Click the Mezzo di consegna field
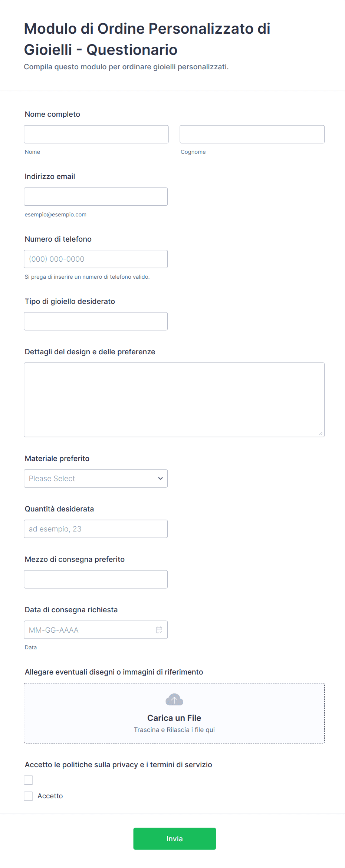Image resolution: width=345 pixels, height=868 pixels. tap(96, 579)
